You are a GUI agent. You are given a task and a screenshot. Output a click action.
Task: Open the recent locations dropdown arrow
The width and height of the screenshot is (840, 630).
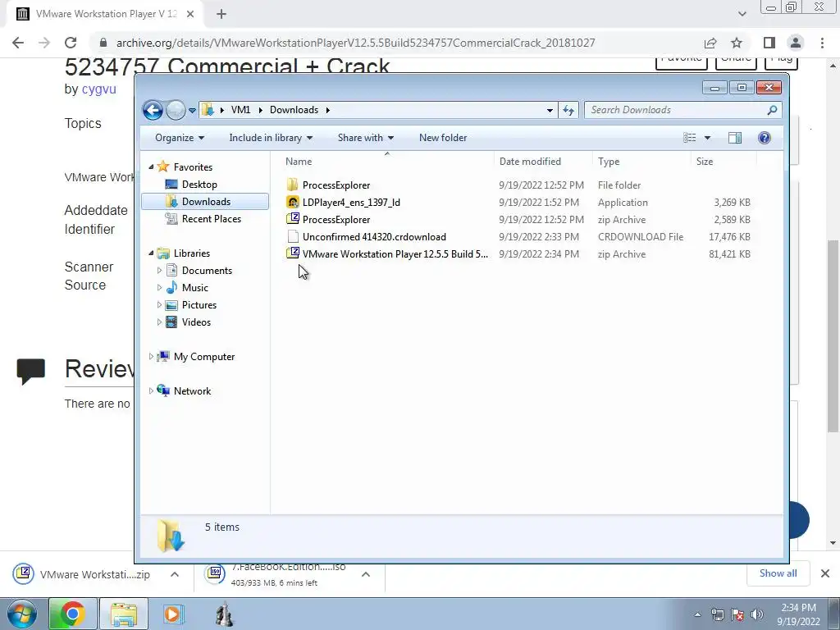192,111
